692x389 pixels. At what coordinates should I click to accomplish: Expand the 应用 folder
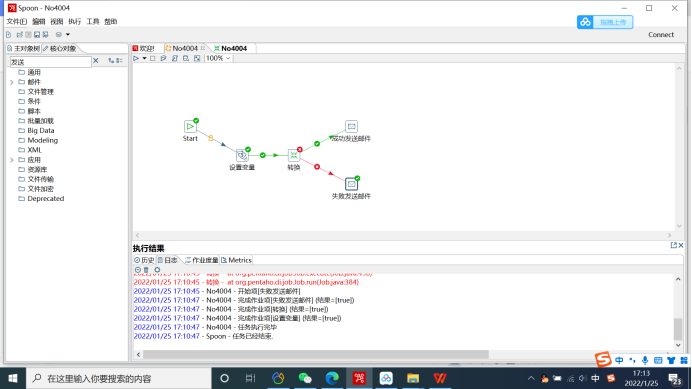tap(12, 160)
